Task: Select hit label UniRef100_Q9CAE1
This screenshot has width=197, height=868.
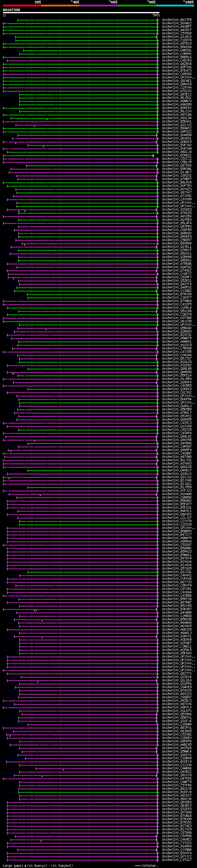Action: point(176,81)
